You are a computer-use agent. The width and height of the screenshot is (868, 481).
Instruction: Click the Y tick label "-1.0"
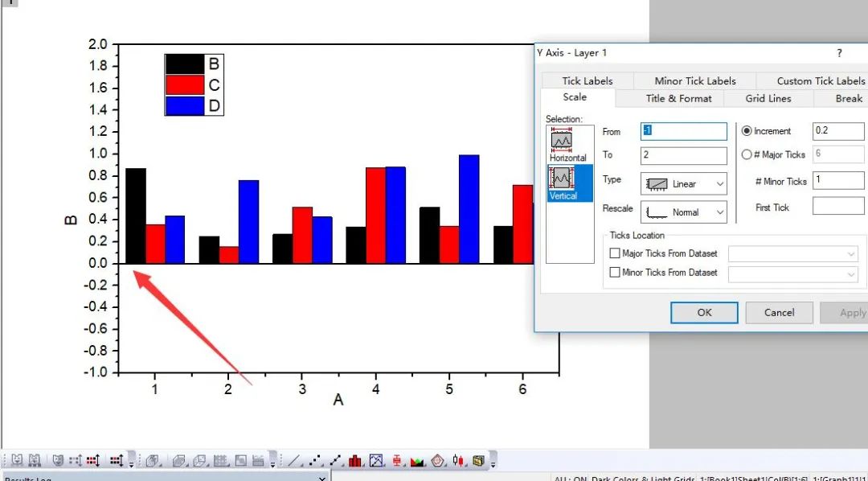(97, 372)
